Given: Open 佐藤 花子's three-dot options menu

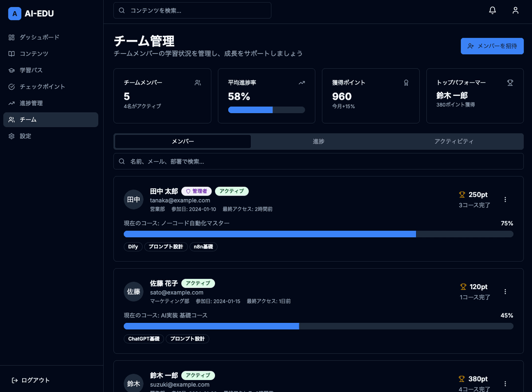Looking at the screenshot, I should pyautogui.click(x=505, y=291).
